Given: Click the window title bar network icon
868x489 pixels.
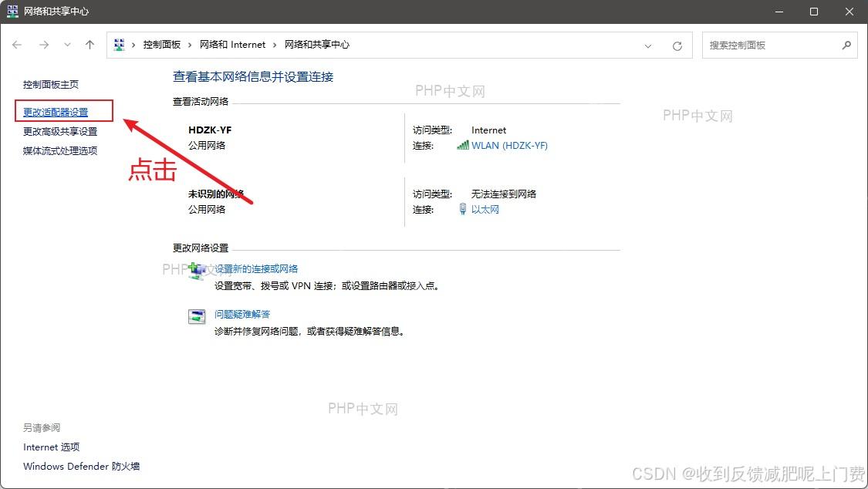Looking at the screenshot, I should click(x=12, y=11).
